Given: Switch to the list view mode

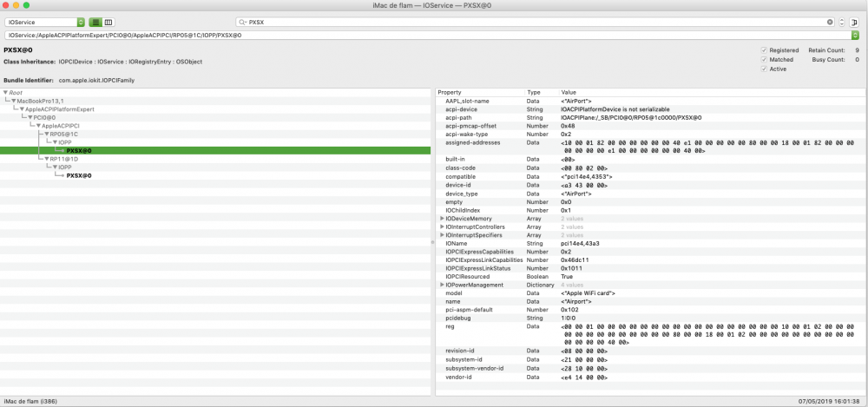Looking at the screenshot, I should click(95, 22).
